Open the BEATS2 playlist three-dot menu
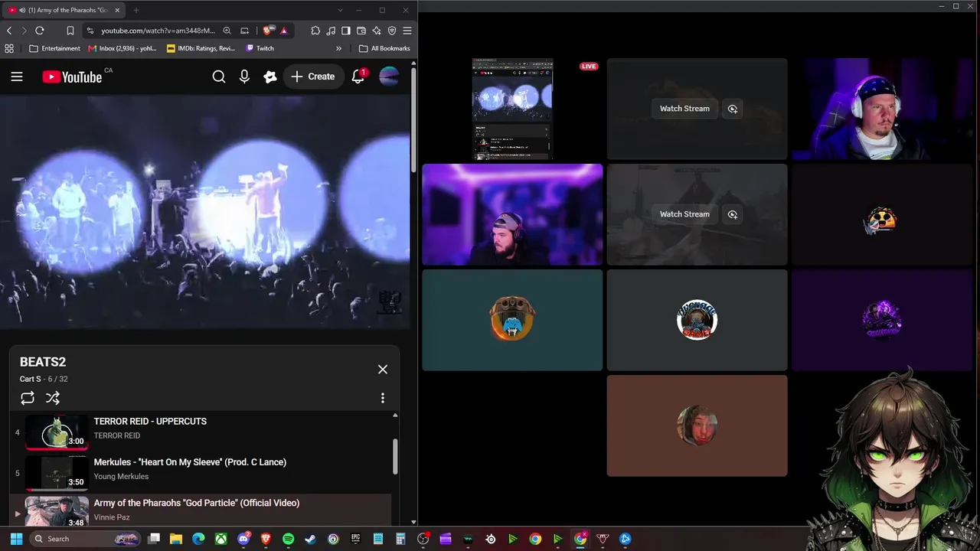This screenshot has height=551, width=980. point(383,398)
